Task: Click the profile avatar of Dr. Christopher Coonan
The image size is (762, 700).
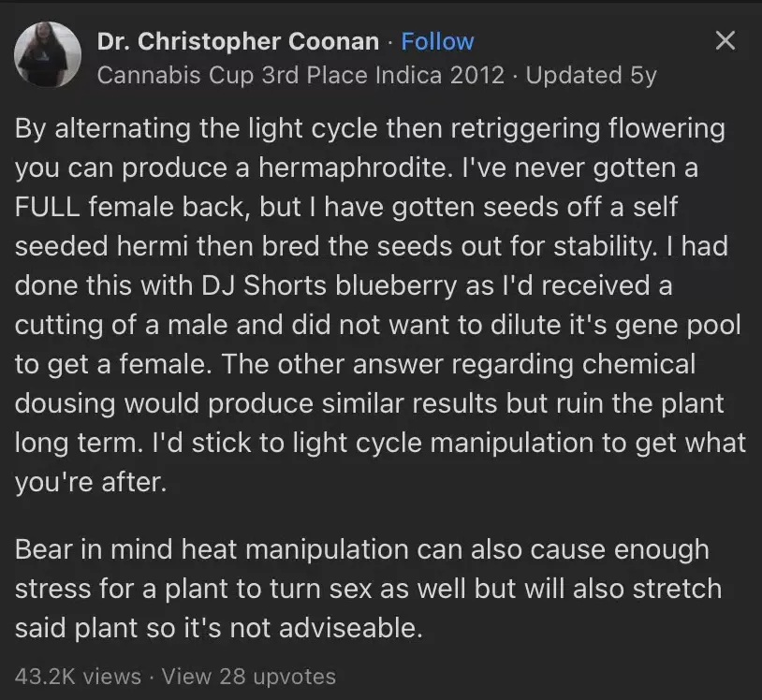Action: pyautogui.click(x=47, y=53)
